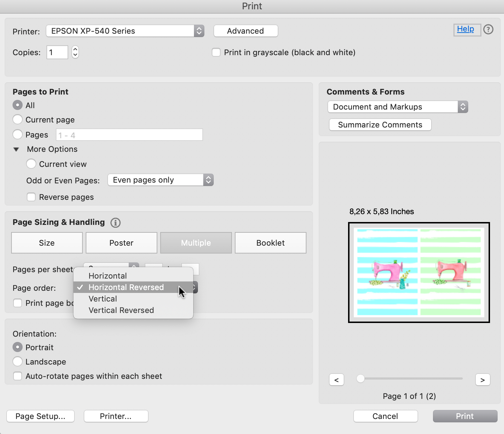Go to previous preview page arrow
The width and height of the screenshot is (504, 434).
click(x=336, y=380)
